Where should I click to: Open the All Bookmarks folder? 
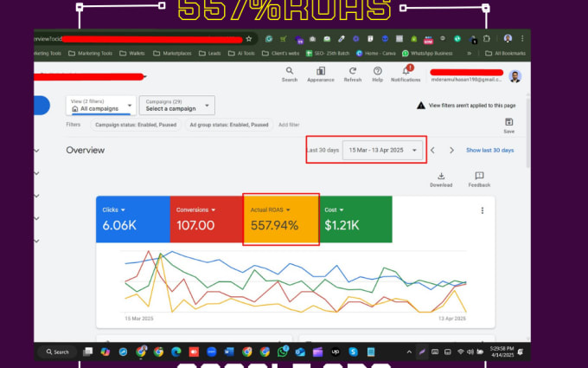click(x=505, y=54)
